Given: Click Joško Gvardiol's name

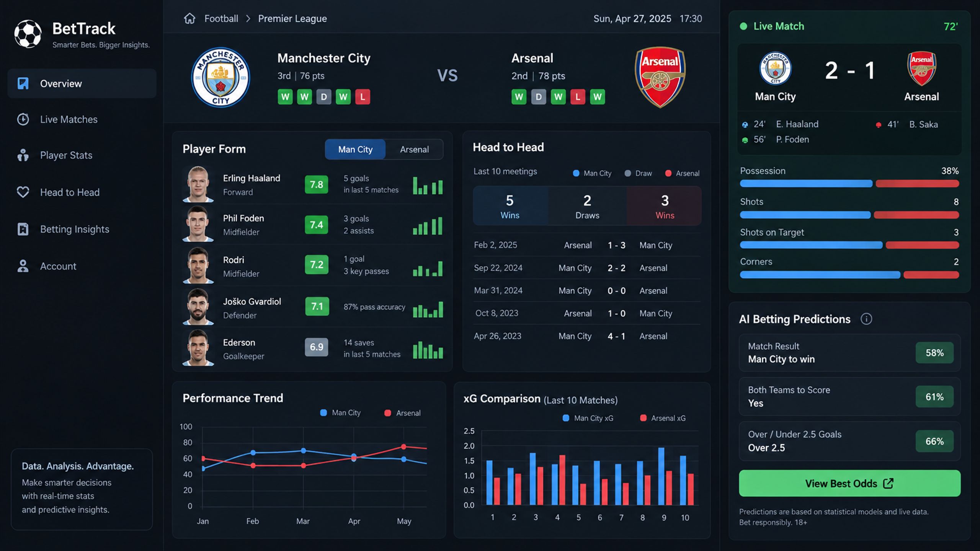Looking at the screenshot, I should (252, 302).
